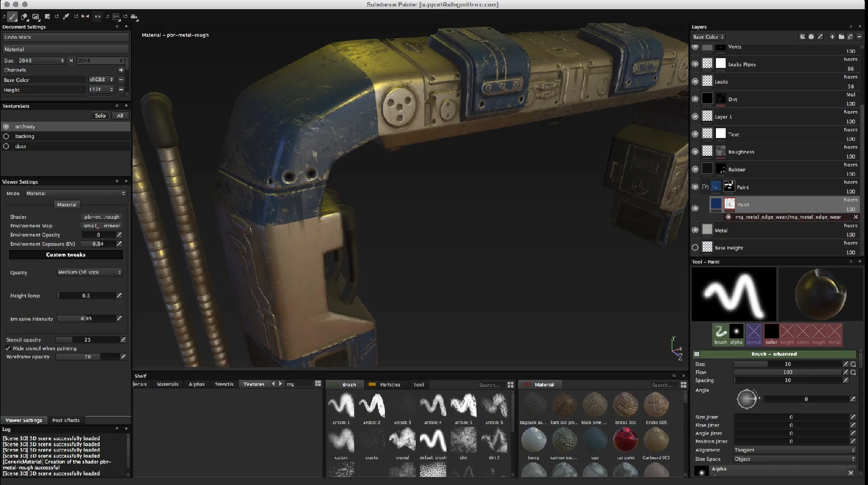Click the Custom tweaks button
Image resolution: width=868 pixels, height=485 pixels.
tap(66, 255)
